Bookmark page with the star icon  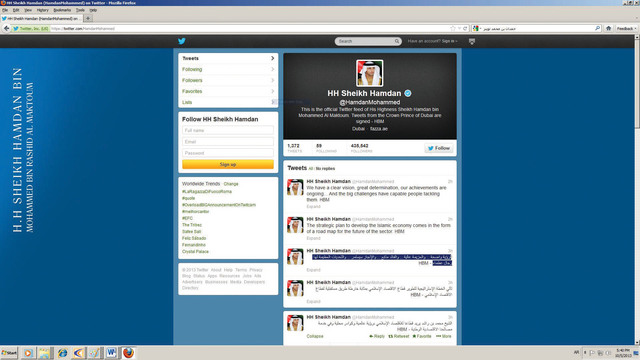(453, 29)
